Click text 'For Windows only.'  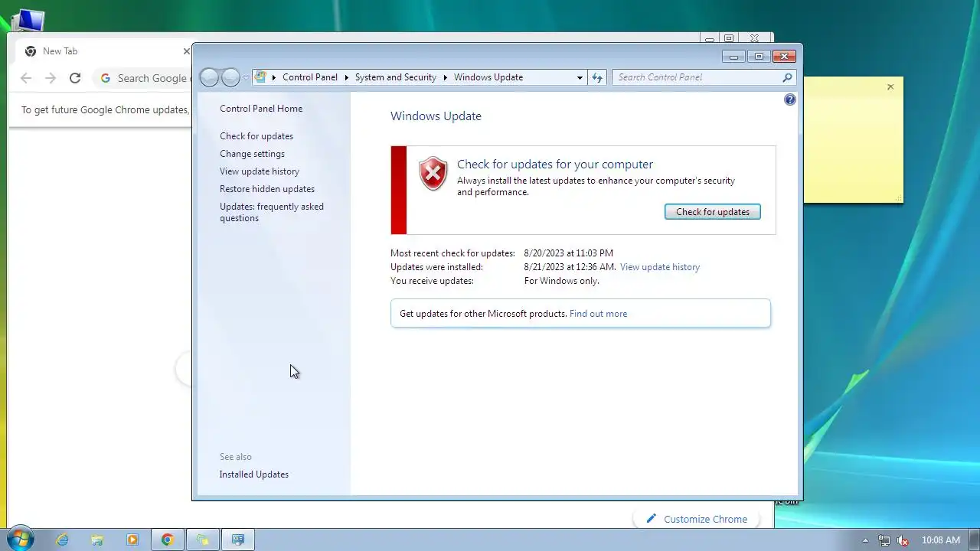[561, 281]
